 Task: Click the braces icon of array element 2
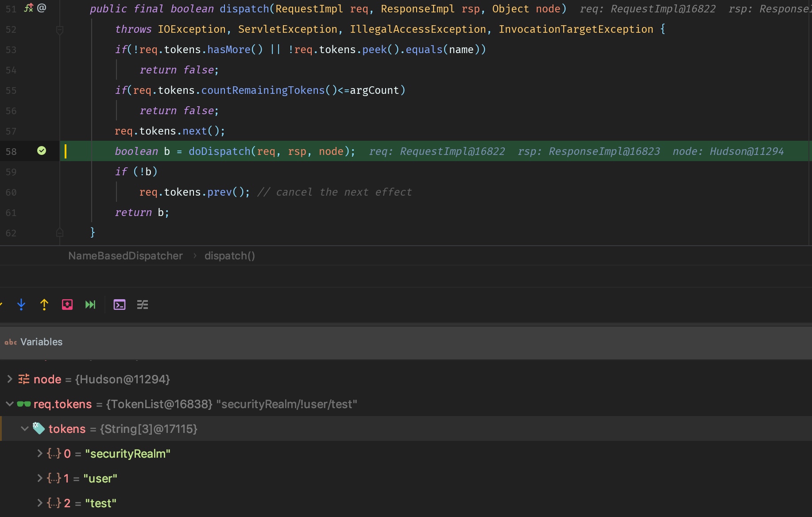point(54,503)
